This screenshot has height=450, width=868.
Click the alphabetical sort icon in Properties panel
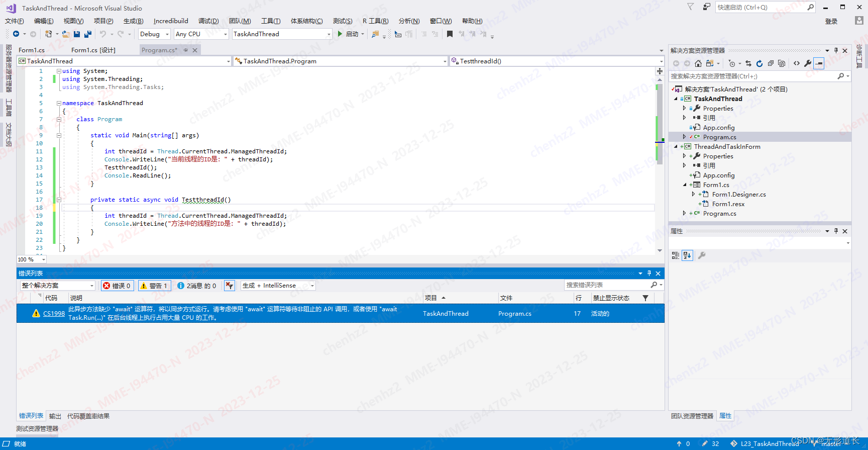coord(687,255)
